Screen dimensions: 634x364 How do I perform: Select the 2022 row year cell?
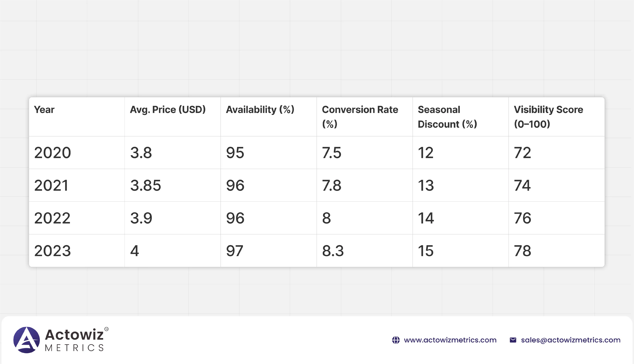(52, 218)
